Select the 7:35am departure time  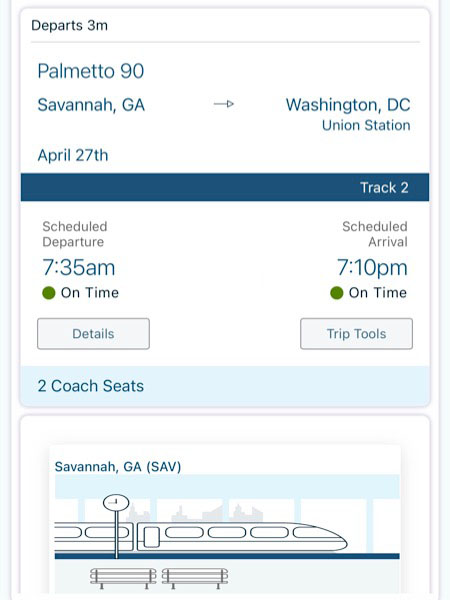[78, 267]
